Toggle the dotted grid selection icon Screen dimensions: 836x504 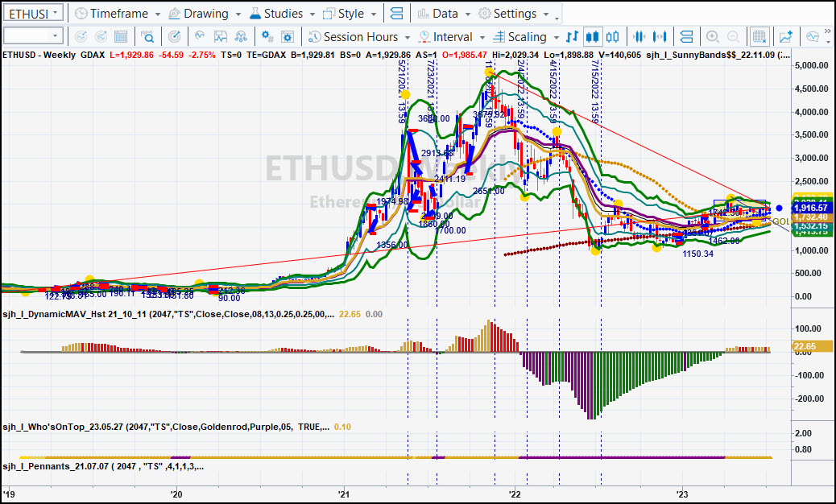click(x=759, y=36)
